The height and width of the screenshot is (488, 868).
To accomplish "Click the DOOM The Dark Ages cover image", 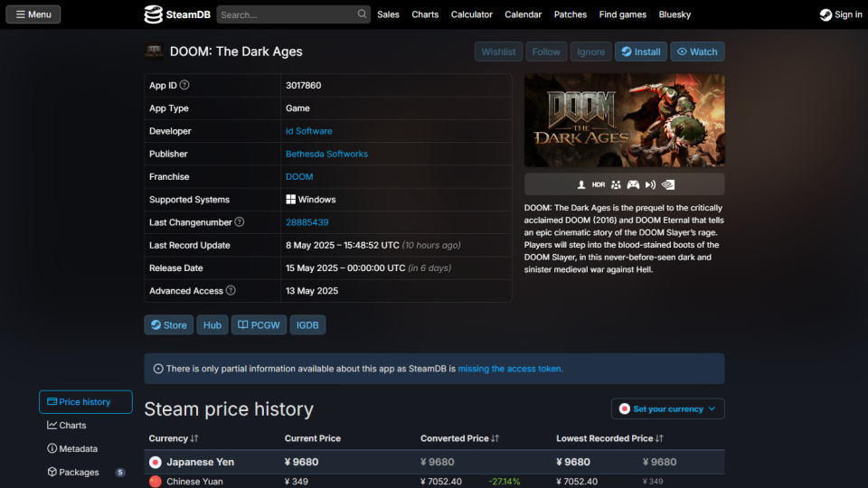I will (625, 120).
